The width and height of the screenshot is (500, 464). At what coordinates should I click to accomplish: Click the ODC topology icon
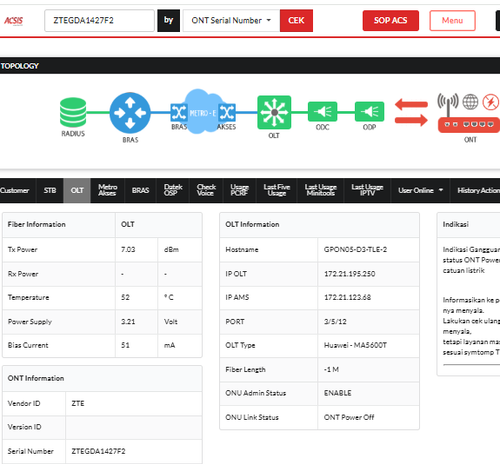(322, 111)
